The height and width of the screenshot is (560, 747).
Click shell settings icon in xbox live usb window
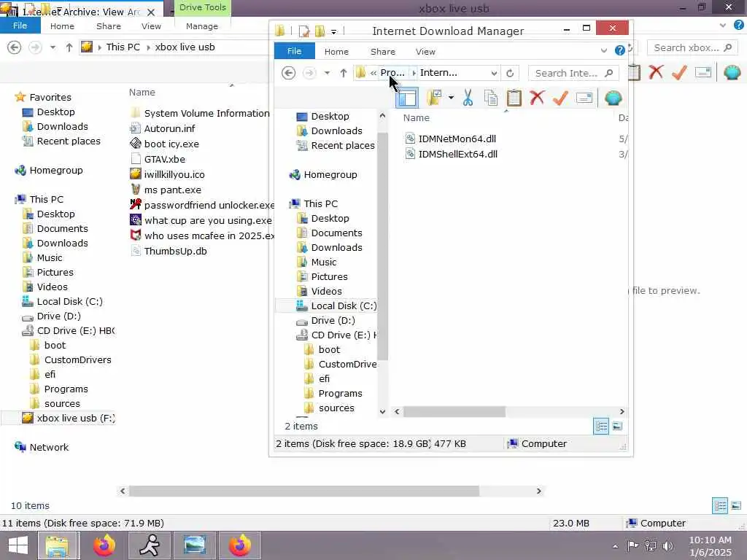tap(732, 72)
